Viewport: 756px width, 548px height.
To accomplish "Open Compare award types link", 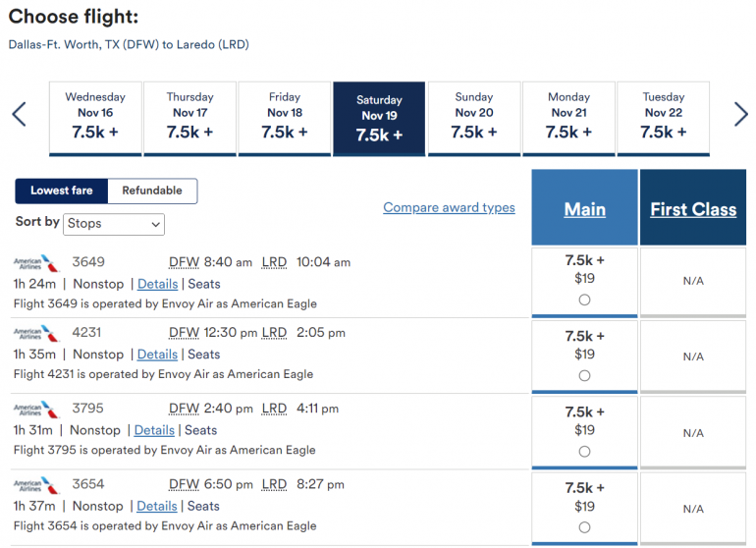I will (449, 207).
